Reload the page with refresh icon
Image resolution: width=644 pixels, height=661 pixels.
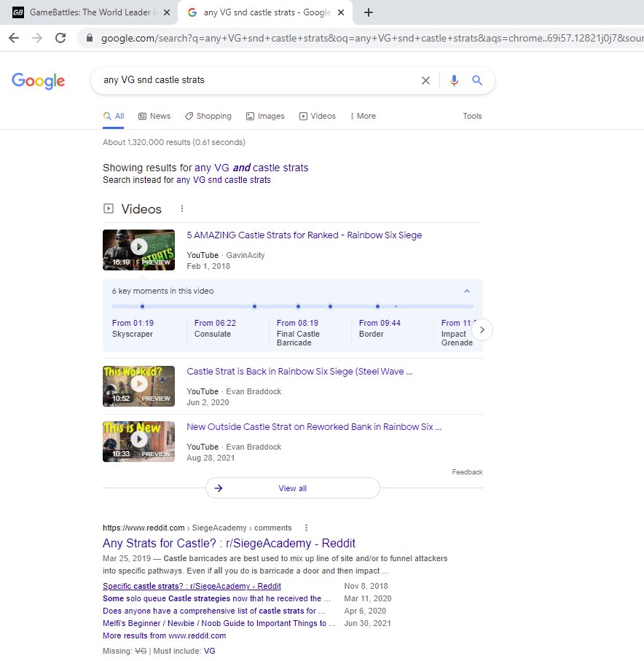[60, 38]
